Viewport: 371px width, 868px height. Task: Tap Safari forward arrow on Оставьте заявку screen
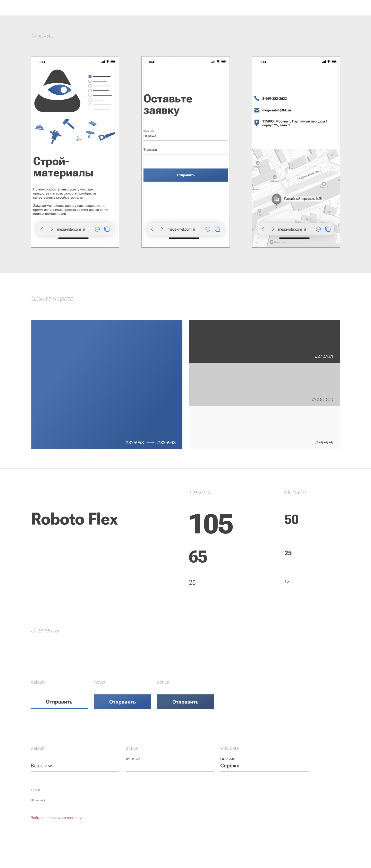pos(162,229)
